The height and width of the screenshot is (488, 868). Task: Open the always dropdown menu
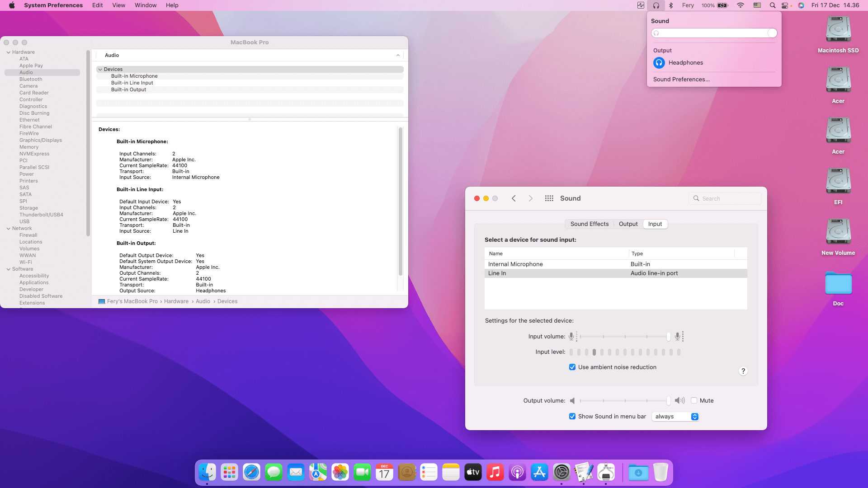point(675,416)
